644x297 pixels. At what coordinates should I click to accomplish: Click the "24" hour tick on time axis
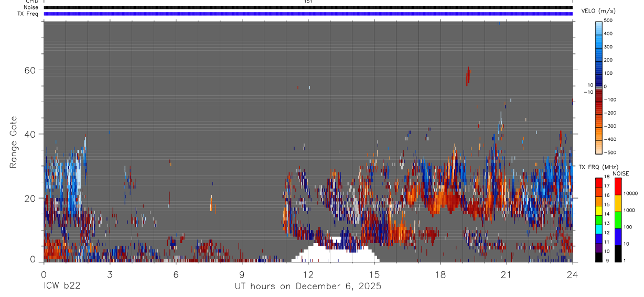[573, 274]
